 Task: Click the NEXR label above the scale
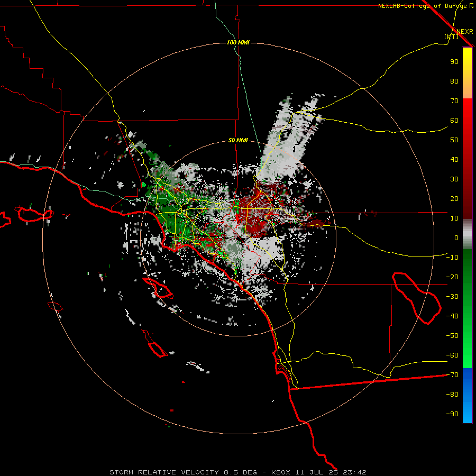tap(464, 31)
